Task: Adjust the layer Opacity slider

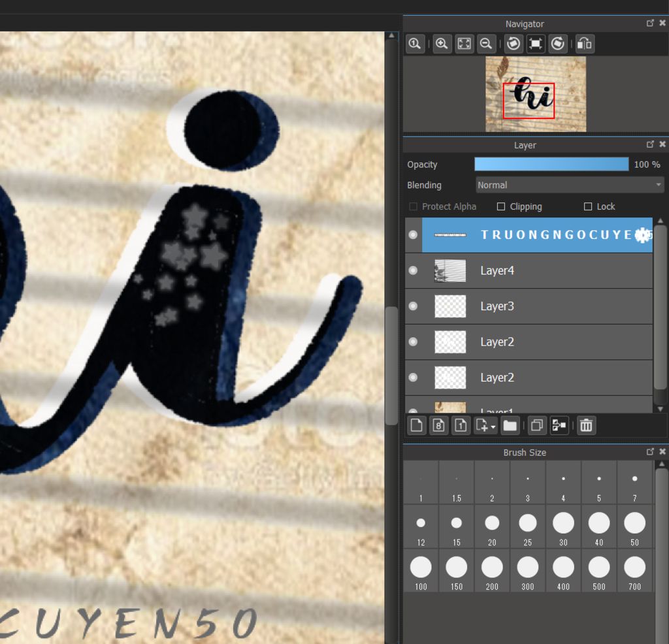Action: tap(551, 164)
